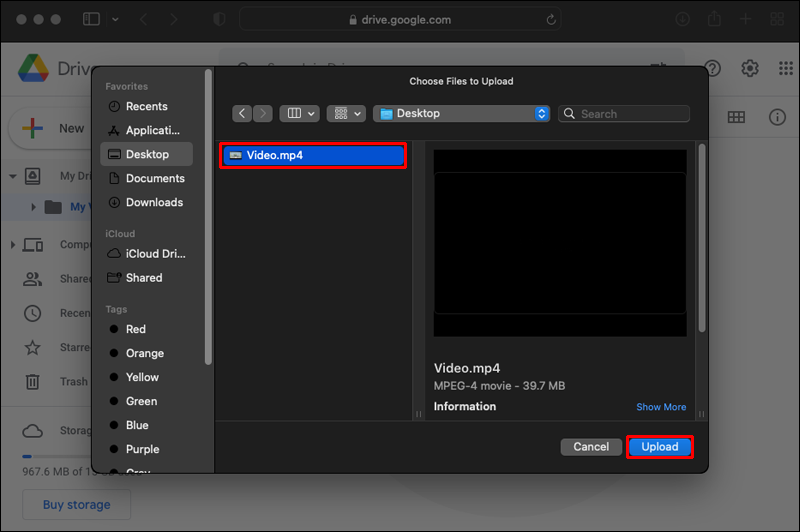This screenshot has height=532, width=800.
Task: Click the Upload button
Action: 660,447
